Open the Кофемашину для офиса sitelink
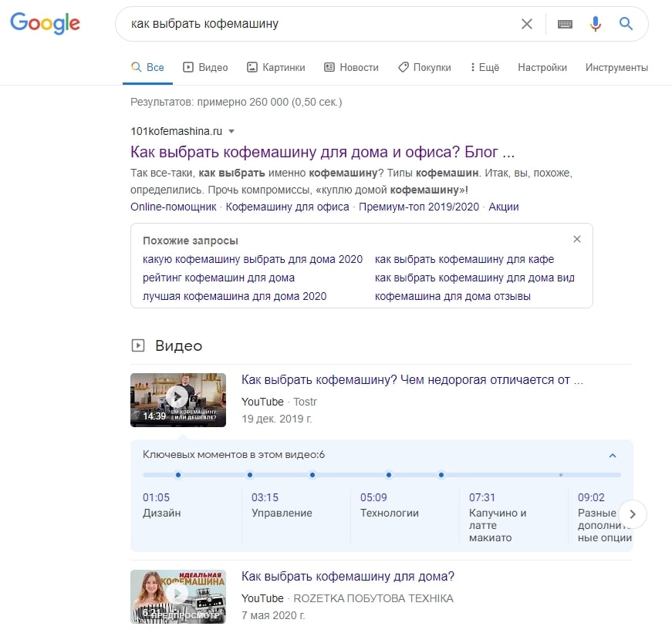Viewport: 672px width, 633px height. (287, 207)
